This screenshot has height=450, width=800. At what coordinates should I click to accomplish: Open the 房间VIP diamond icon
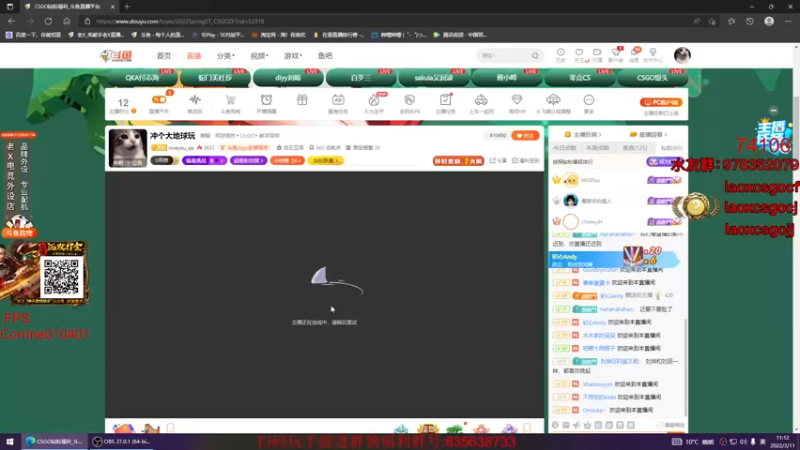[517, 100]
